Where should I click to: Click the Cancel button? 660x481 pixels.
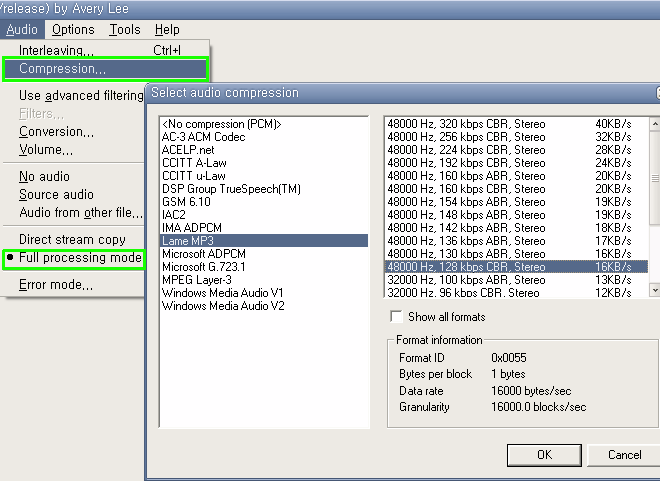pyautogui.click(x=624, y=455)
